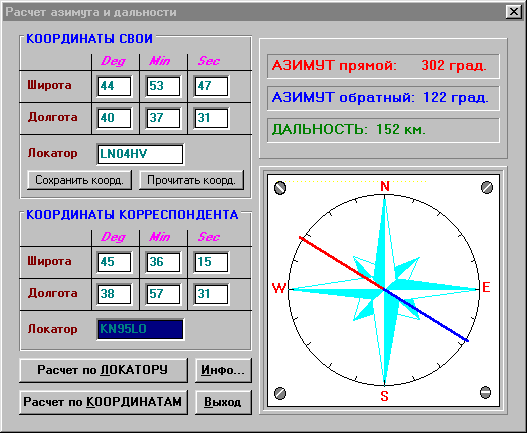527x433 pixels.
Task: Select correspondent longitude minutes field with 57
Action: click(x=163, y=294)
